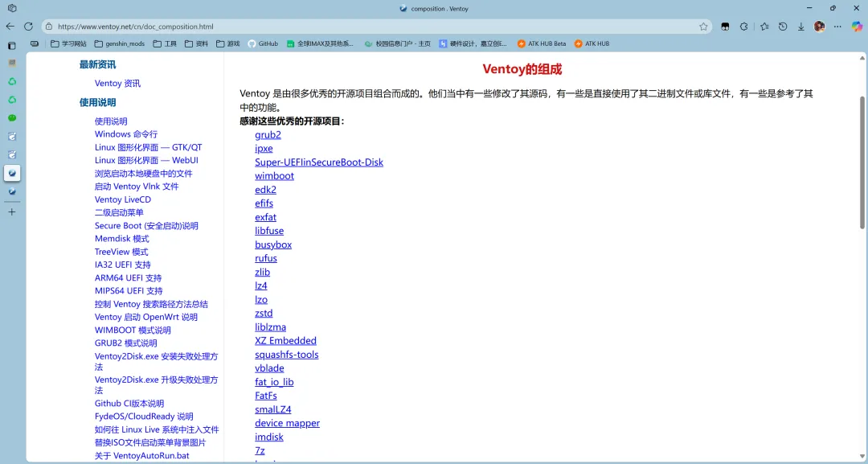The image size is (868, 464).
Task: Open 浏览启动本地硬盘中的文件 link
Action: coord(143,174)
